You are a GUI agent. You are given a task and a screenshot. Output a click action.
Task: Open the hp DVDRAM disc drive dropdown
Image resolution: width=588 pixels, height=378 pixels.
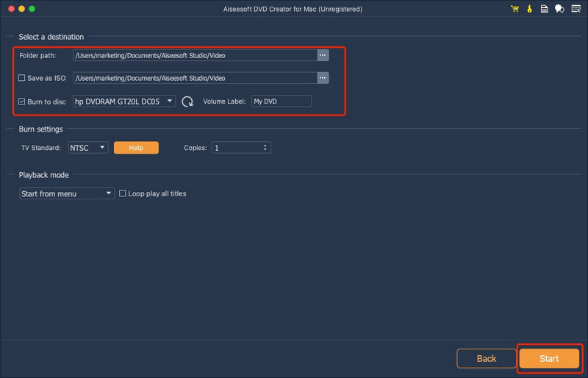pyautogui.click(x=123, y=101)
